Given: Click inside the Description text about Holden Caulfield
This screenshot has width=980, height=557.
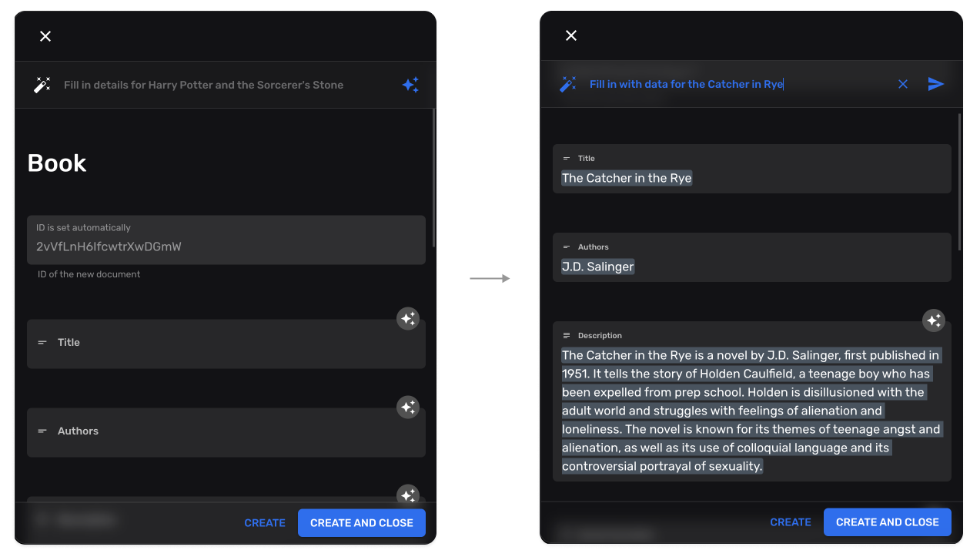Looking at the screenshot, I should pos(751,411).
